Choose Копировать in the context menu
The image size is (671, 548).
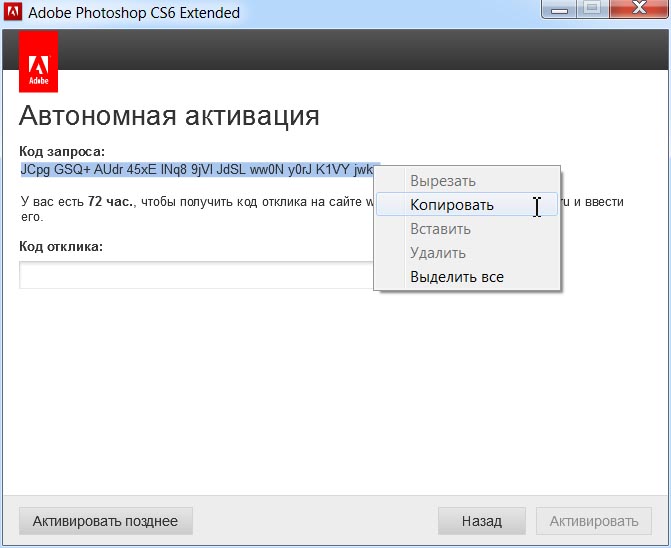467,205
